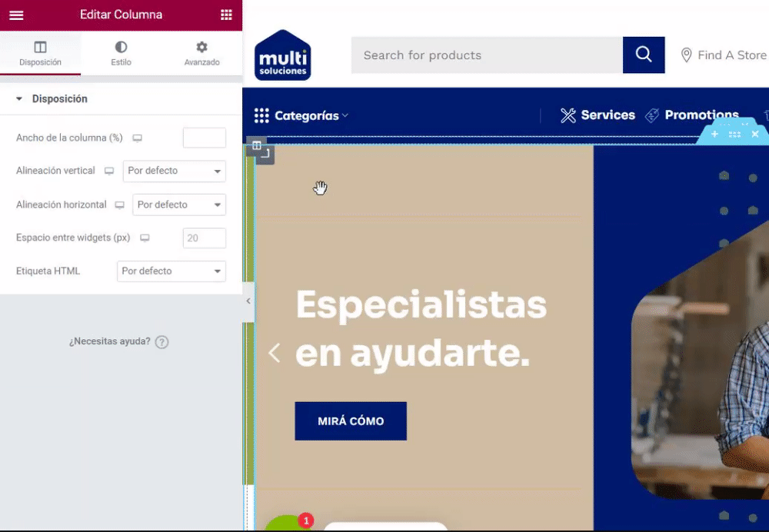Toggle responsive mode for column width
Image resolution: width=769 pixels, height=532 pixels.
(x=138, y=138)
